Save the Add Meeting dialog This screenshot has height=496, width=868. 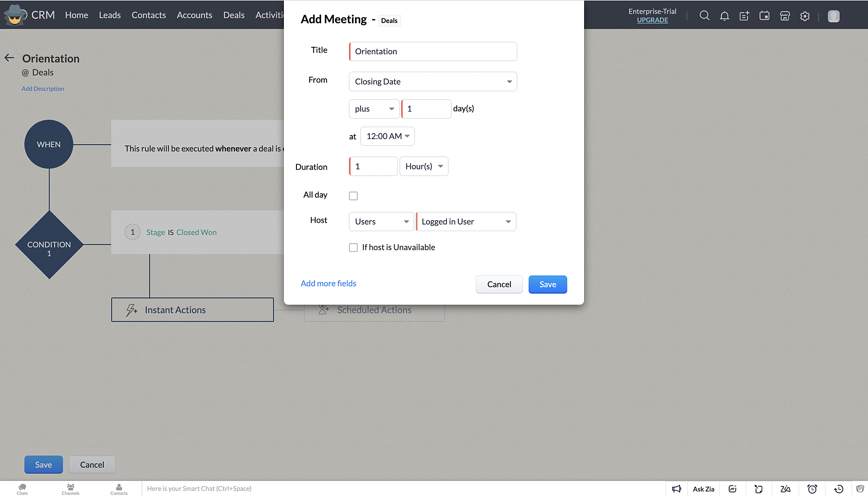tap(547, 284)
